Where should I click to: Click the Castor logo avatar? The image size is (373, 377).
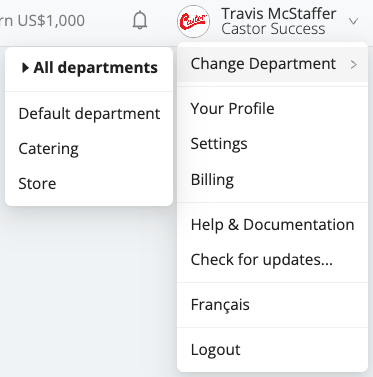(193, 21)
